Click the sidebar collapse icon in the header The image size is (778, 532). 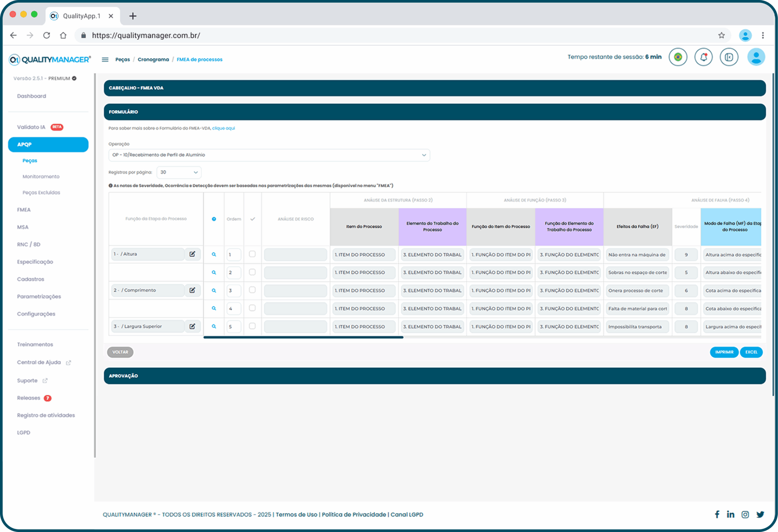tap(729, 57)
